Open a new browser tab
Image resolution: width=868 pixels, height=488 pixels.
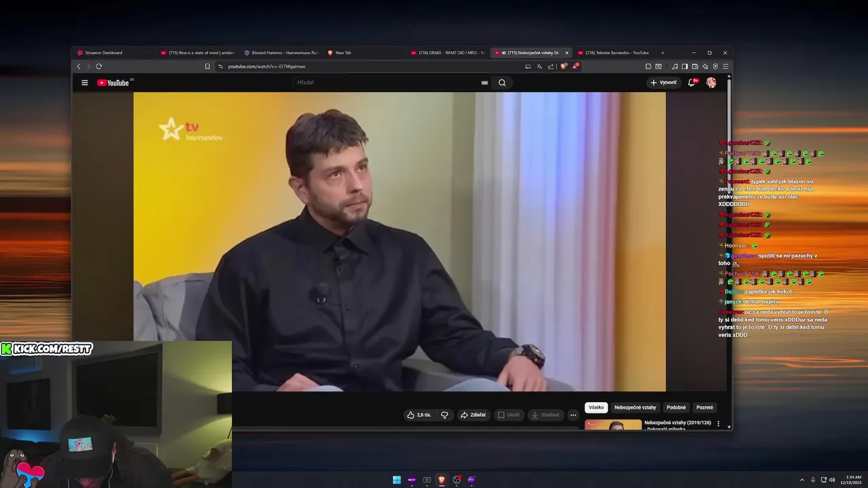(x=663, y=53)
